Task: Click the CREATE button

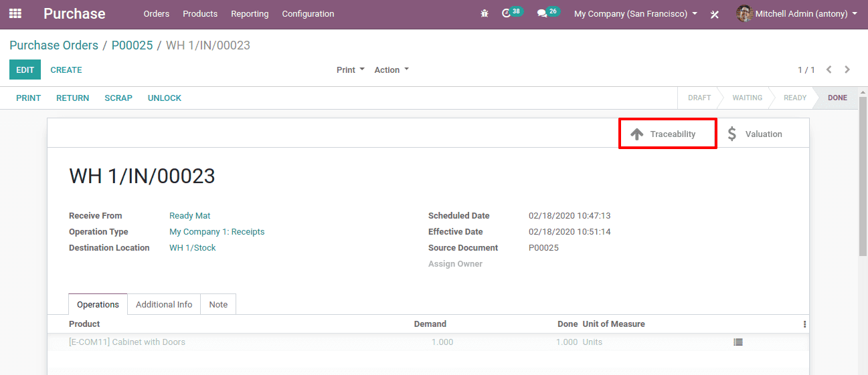Action: point(66,70)
